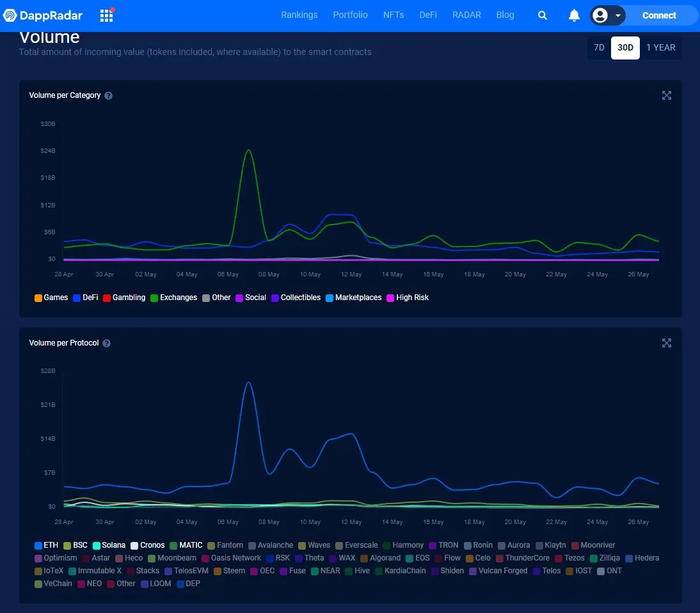Switch volume range to 1 YEAR
Image resolution: width=700 pixels, height=613 pixels.
[x=661, y=48]
